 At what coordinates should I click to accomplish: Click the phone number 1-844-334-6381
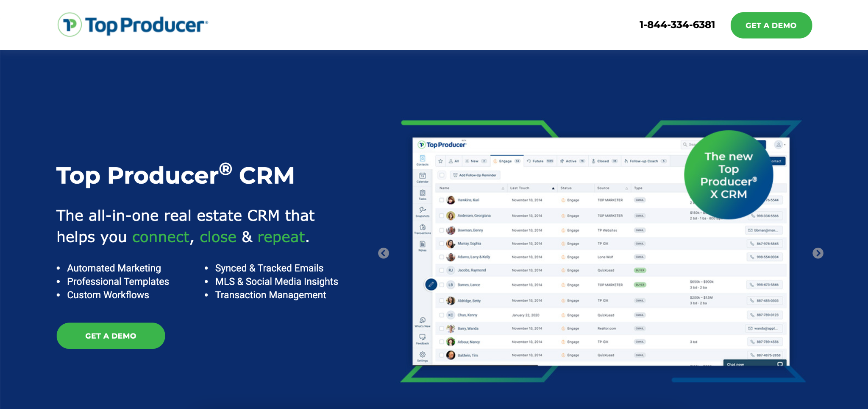pyautogui.click(x=677, y=25)
